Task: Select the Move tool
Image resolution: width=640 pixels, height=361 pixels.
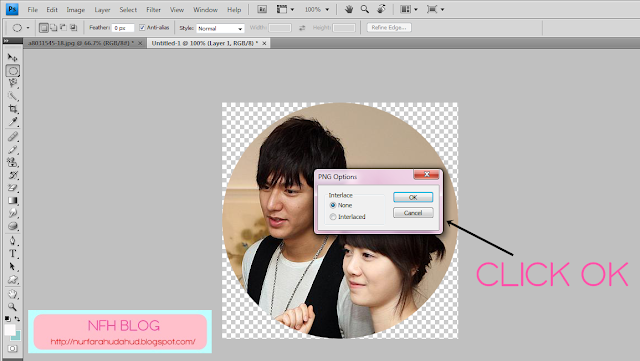Action: (x=13, y=58)
